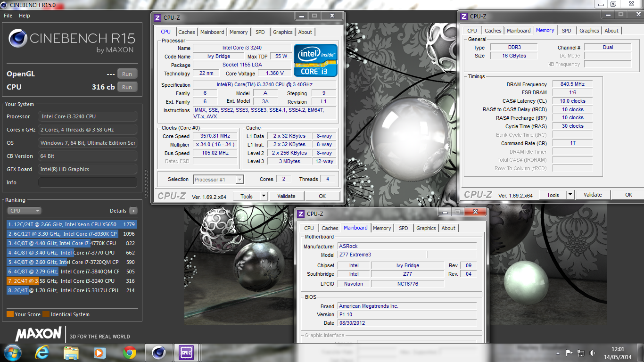This screenshot has height=362, width=644.
Task: Switch to Graphics tab in the timings CPU-Z window
Action: [x=589, y=31]
